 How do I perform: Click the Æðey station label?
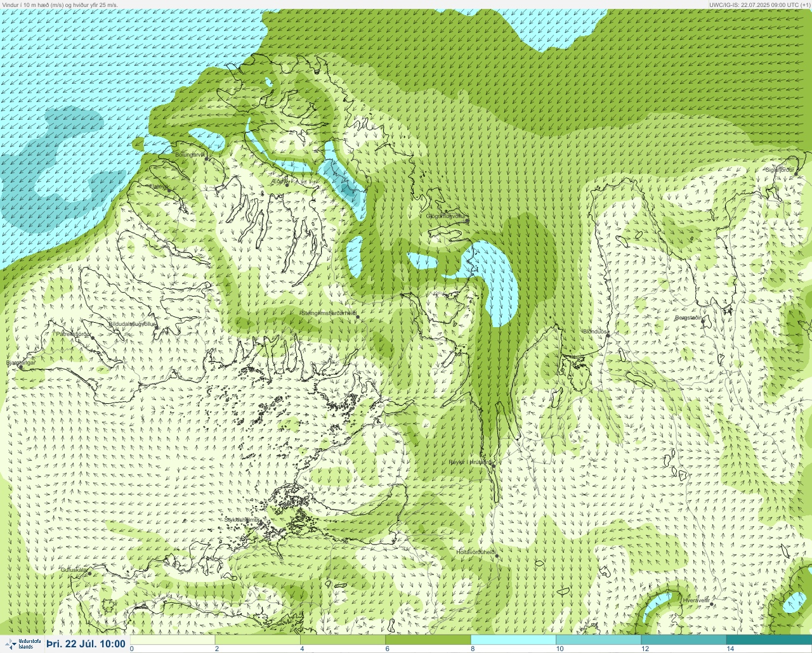tap(278, 181)
